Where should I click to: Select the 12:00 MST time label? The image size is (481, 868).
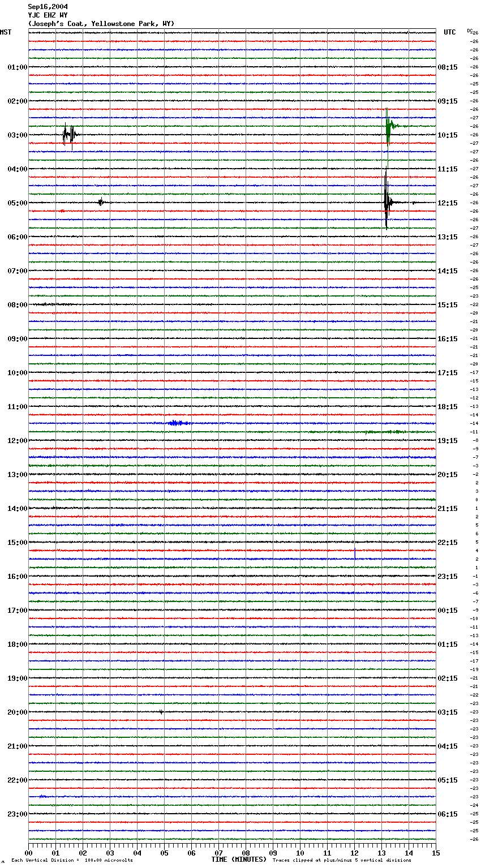17,441
